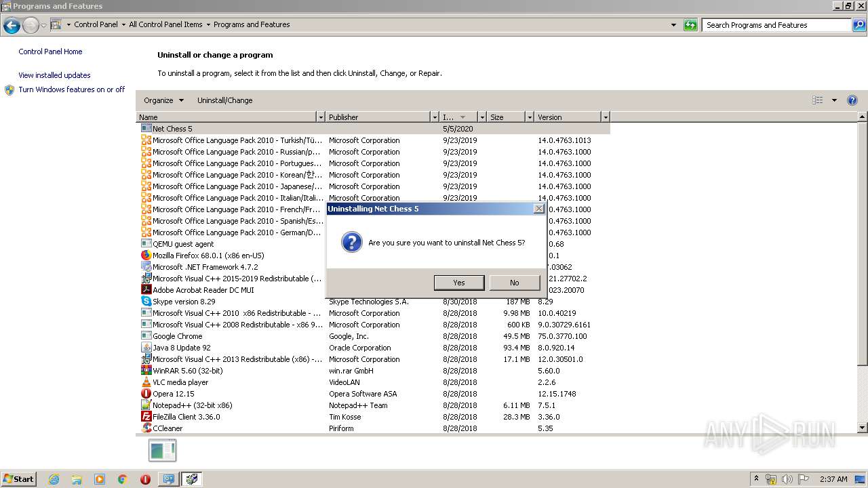Select the Skype version 8.29 icon
The image size is (868, 488).
tap(146, 302)
